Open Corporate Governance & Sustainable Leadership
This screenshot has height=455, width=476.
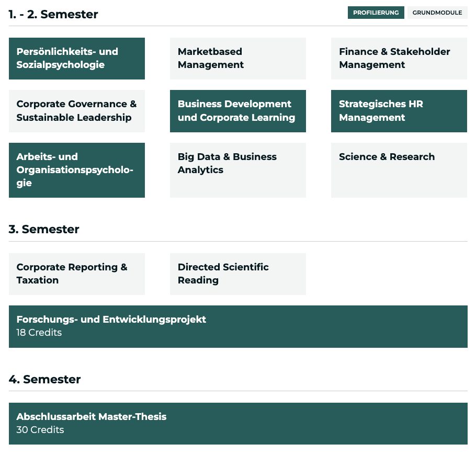pos(77,111)
